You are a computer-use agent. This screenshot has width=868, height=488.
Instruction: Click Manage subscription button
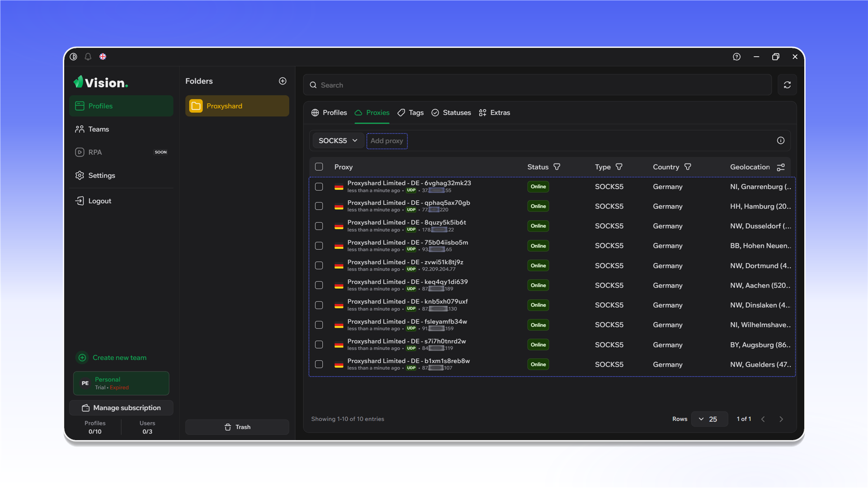(x=121, y=408)
